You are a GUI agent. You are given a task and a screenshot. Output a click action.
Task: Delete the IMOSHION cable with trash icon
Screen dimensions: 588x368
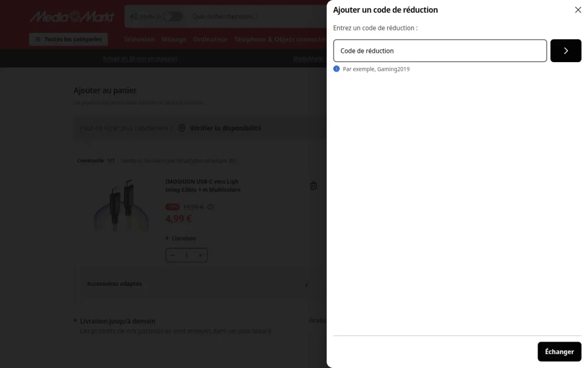point(314,186)
